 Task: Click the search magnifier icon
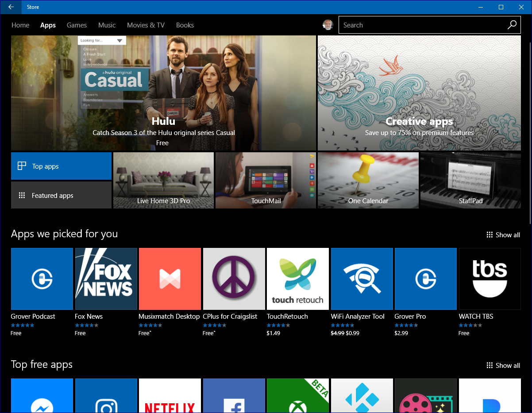click(512, 25)
